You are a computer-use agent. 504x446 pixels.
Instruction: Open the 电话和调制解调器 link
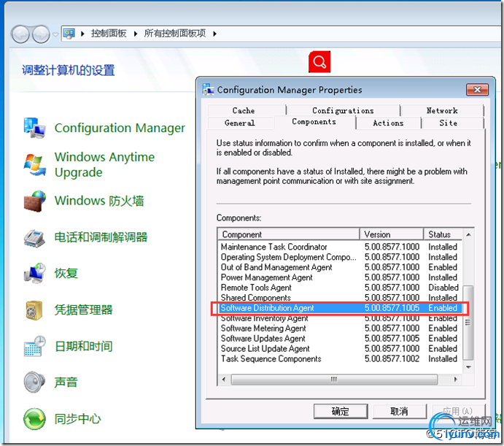[101, 237]
